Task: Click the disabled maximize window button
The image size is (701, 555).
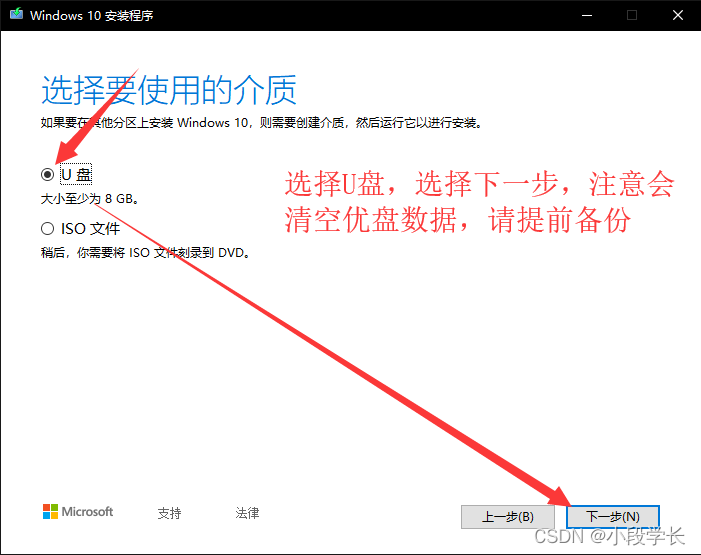Action: (632, 15)
